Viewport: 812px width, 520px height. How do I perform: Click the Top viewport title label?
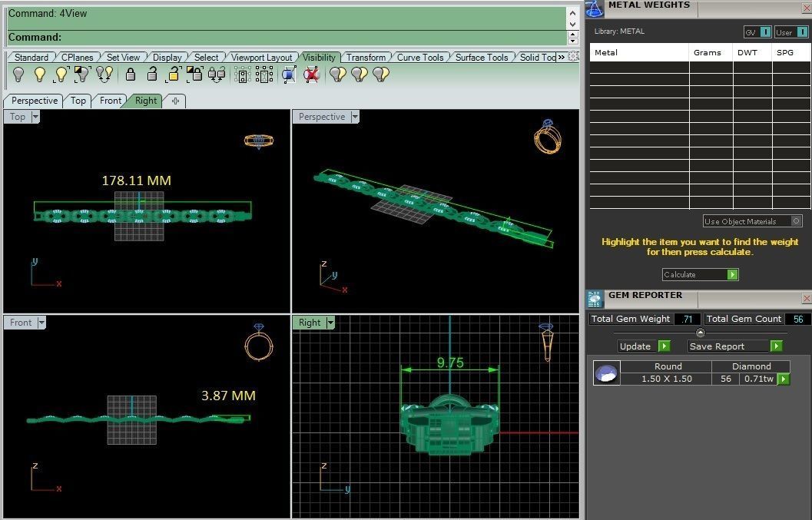click(18, 117)
